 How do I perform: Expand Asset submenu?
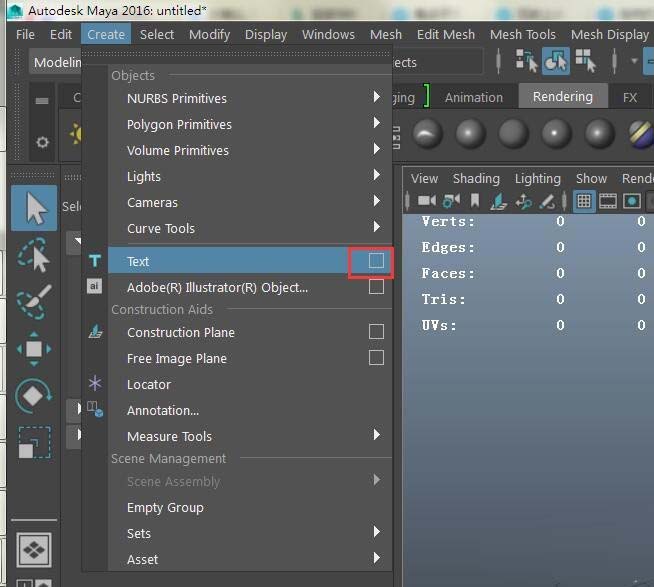377,558
